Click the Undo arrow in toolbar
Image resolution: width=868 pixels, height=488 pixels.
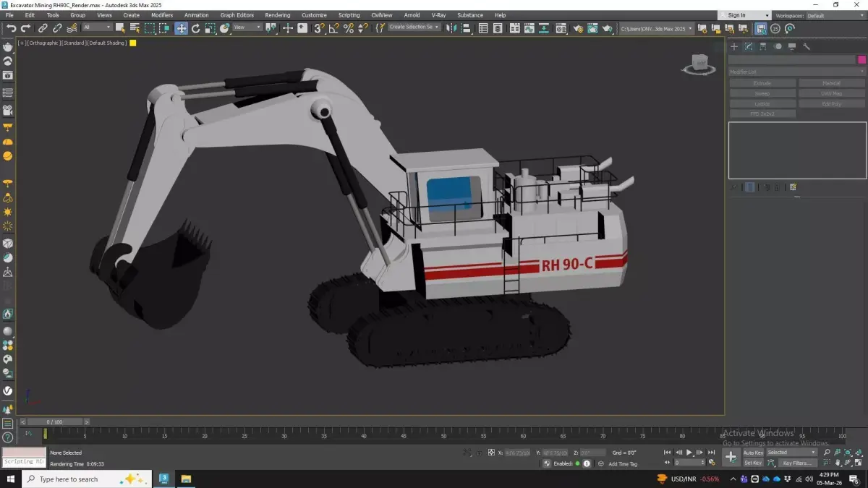point(11,28)
